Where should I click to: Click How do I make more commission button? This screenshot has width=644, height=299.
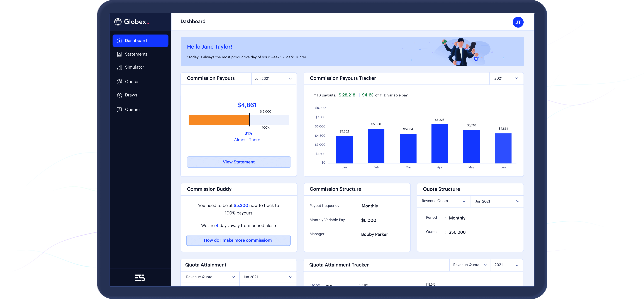[238, 240]
